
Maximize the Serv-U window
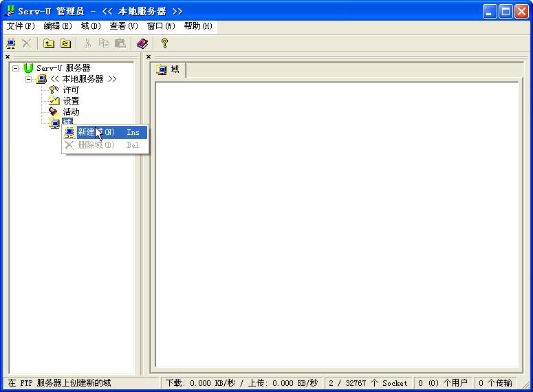(x=505, y=12)
